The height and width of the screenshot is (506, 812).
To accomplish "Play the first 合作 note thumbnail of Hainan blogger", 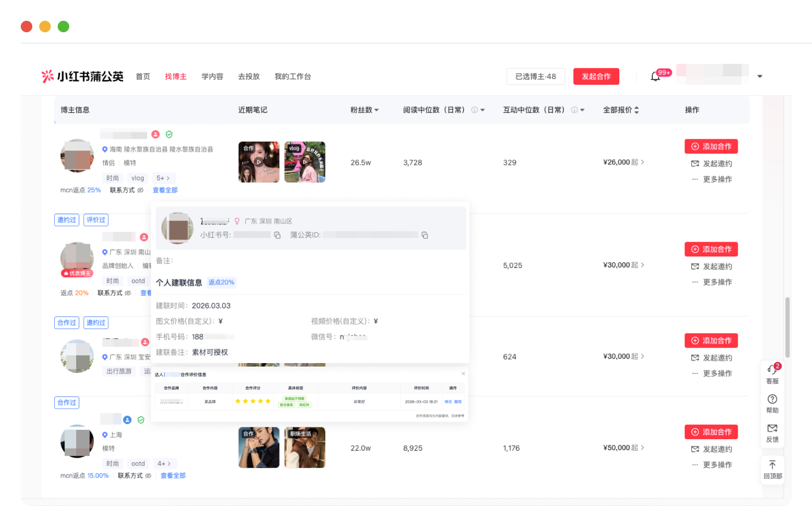I will [259, 162].
